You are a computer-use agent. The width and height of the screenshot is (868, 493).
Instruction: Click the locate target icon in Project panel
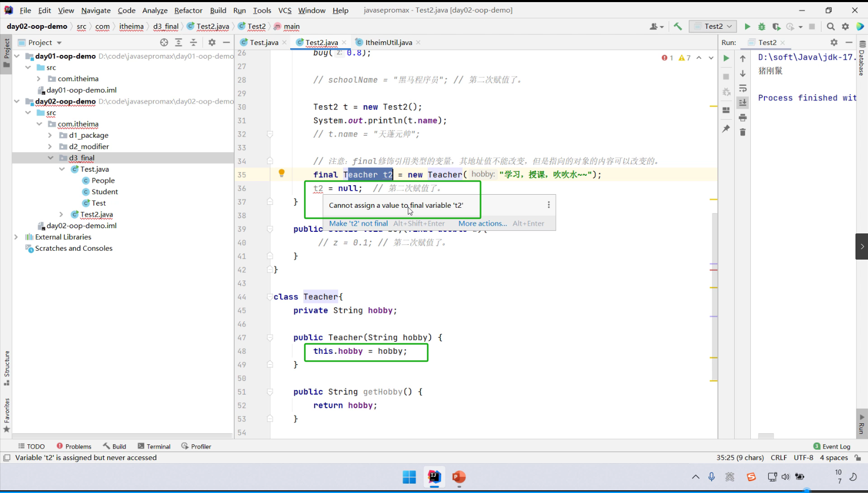164,42
